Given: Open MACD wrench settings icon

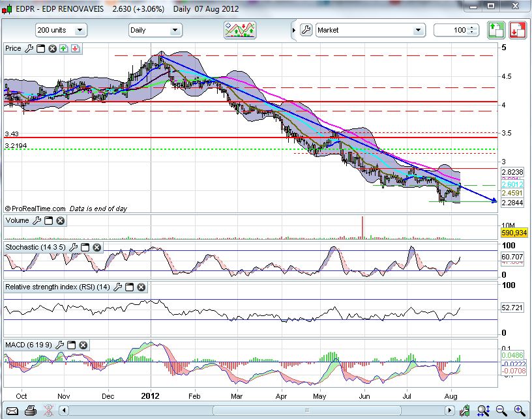Looking at the screenshot, I should click(61, 344).
